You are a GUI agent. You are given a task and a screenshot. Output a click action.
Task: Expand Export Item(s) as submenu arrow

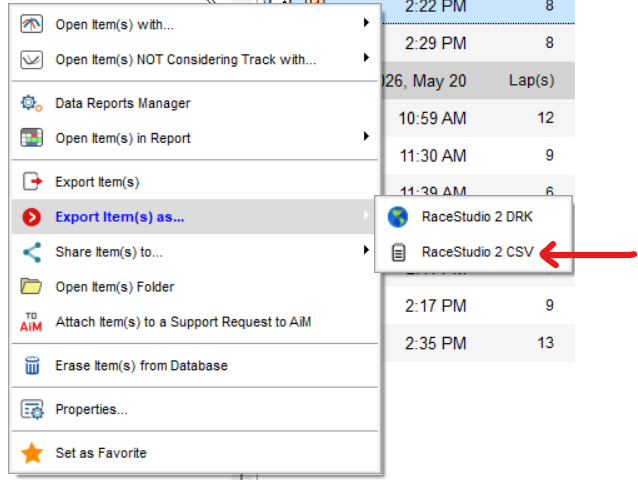pos(366,215)
